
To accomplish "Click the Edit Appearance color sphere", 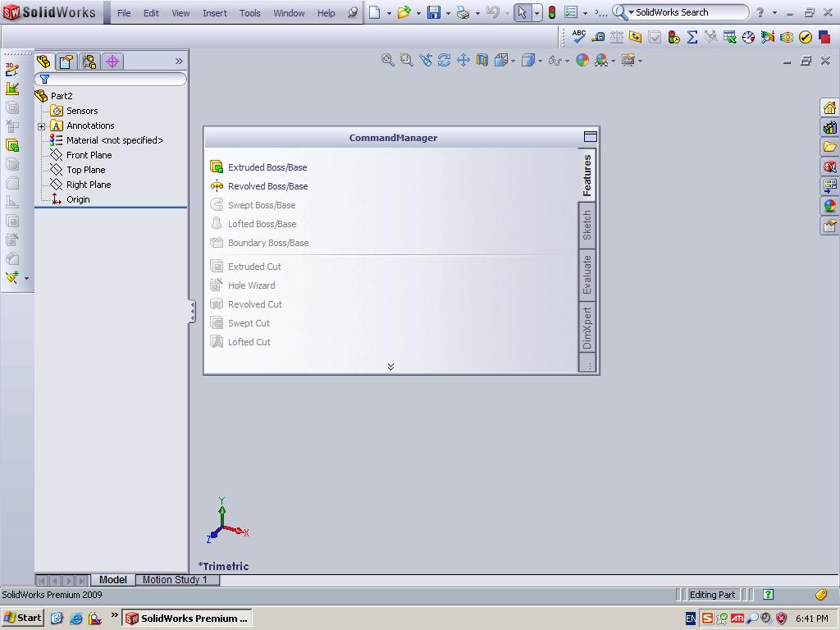I will coord(582,60).
